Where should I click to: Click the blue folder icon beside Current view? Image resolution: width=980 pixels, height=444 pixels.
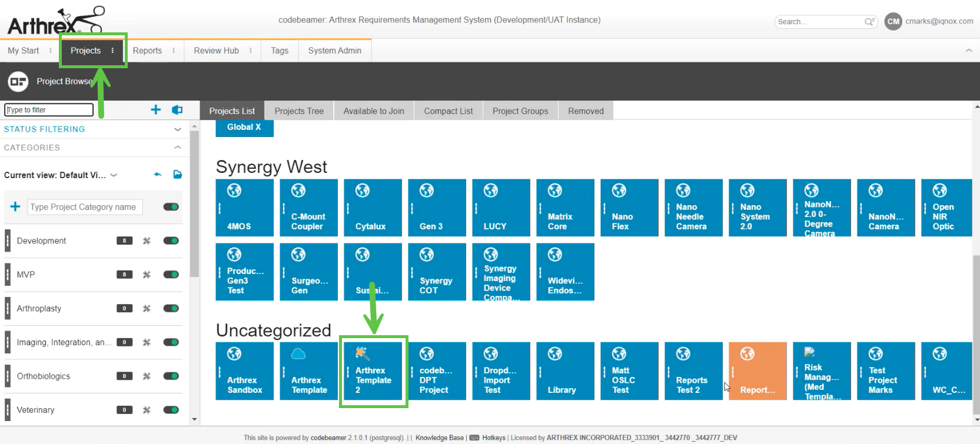[178, 175]
